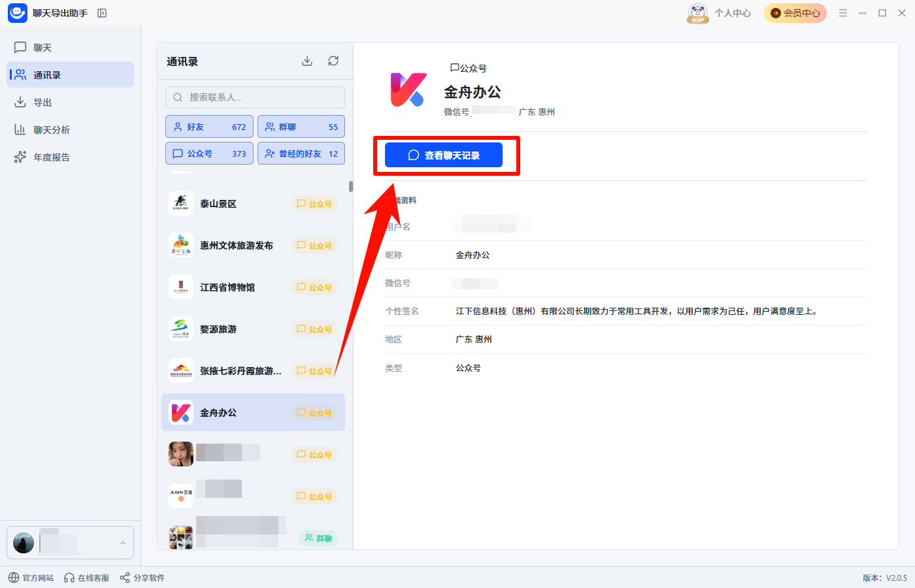
Task: Click the 聊天导出助手 app logo
Action: (18, 13)
